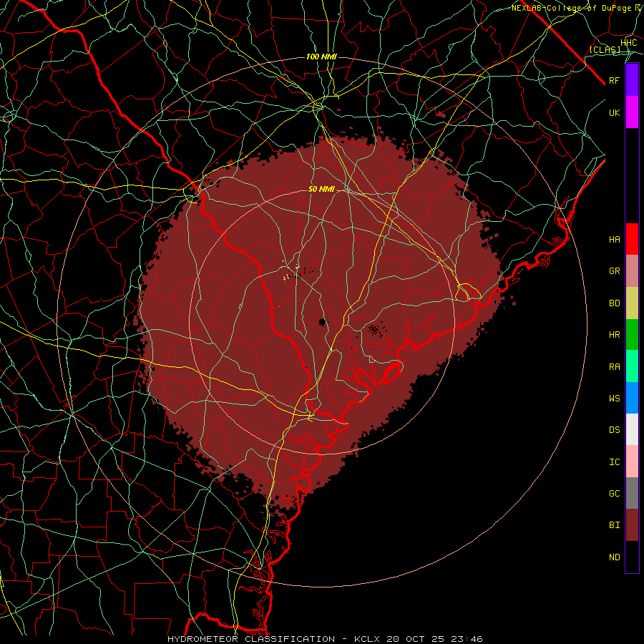Viewport: 644px width, 644px height.
Task: Click the 100 NMI range ring label
Action: [x=321, y=57]
